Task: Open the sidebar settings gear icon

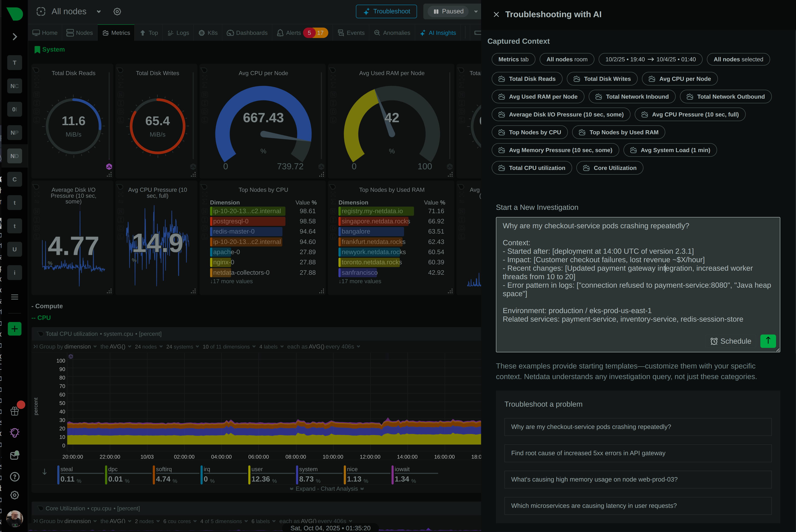Action: (x=15, y=495)
